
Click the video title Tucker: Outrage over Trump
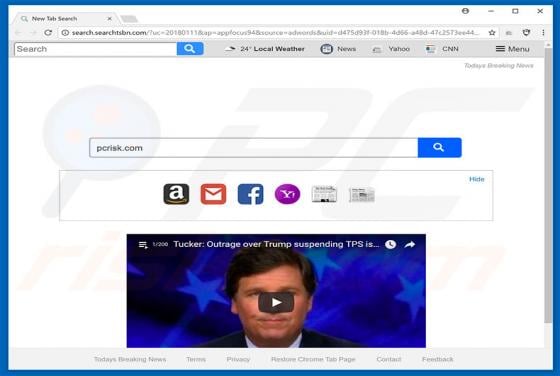click(276, 244)
